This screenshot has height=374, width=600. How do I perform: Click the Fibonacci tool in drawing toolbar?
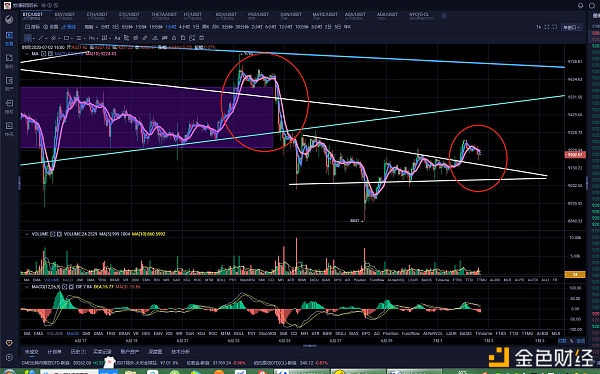91,38
